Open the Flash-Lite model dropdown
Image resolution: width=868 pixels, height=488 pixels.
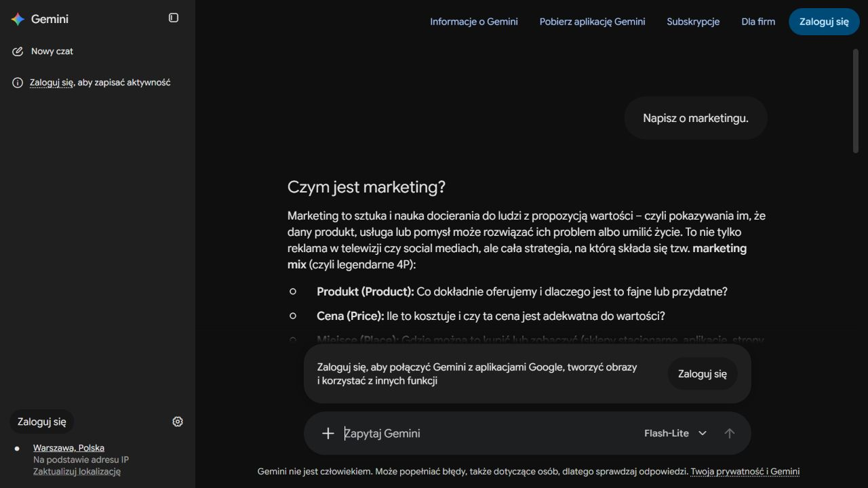pos(675,433)
